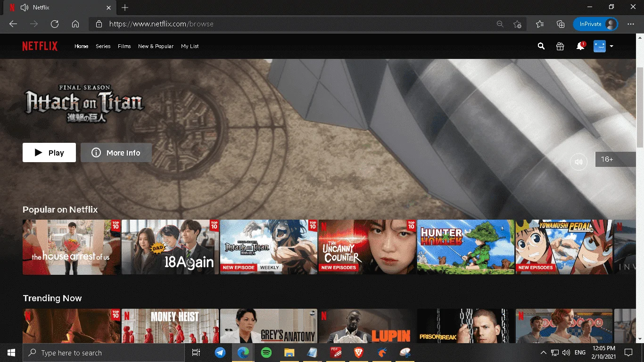This screenshot has width=644, height=362.
Task: Open Brave browser from the taskbar
Action: [x=359, y=353]
